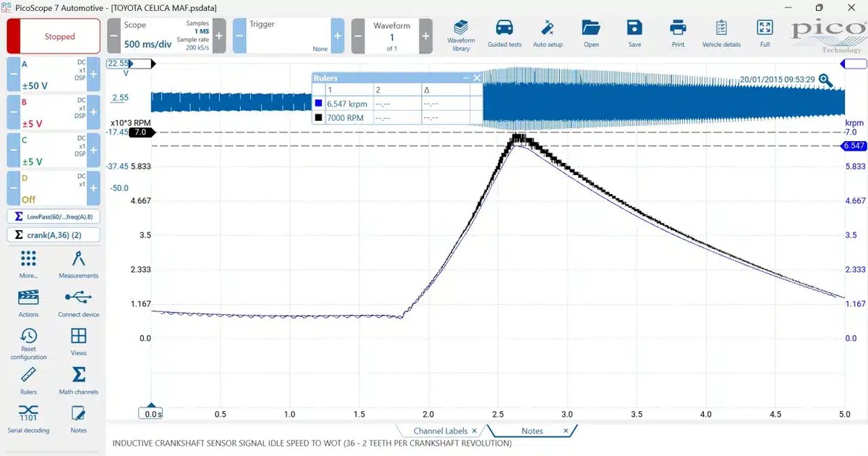Open the Measurements tool
This screenshot has width=868, height=456.
click(x=78, y=264)
